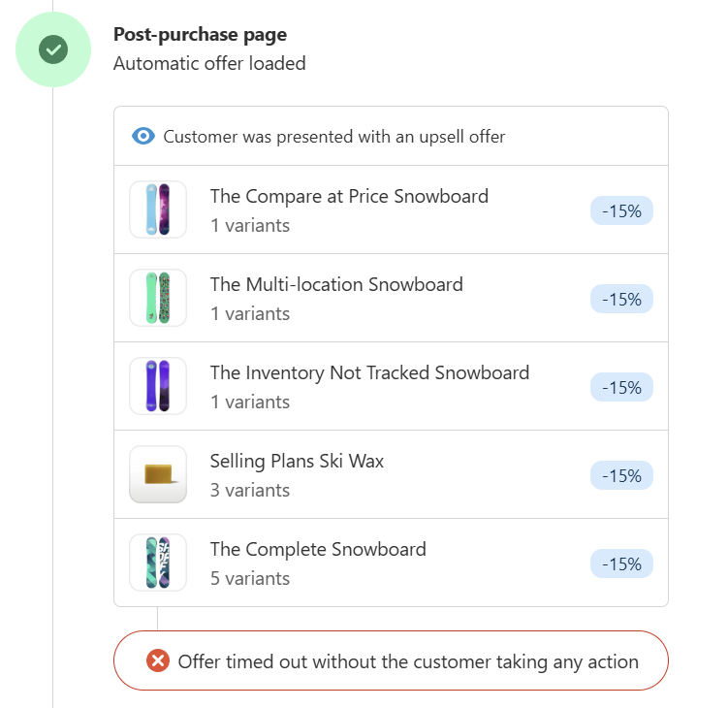Click -15% badge for Compare at Price Snowboard
728x708 pixels.
click(x=621, y=210)
